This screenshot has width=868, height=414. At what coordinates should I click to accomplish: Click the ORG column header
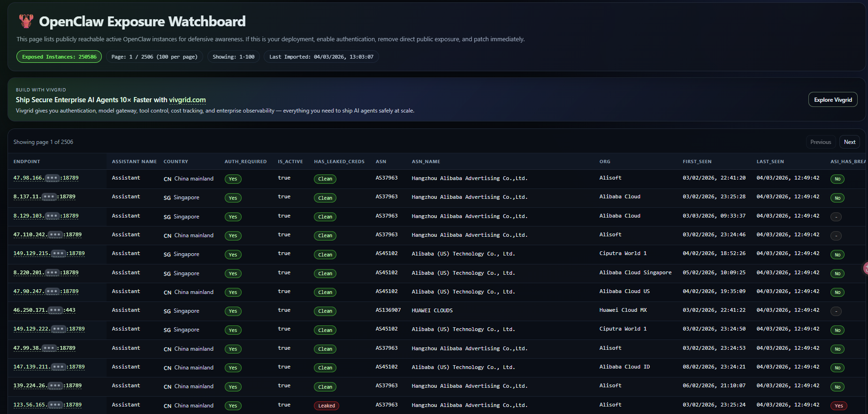(605, 162)
